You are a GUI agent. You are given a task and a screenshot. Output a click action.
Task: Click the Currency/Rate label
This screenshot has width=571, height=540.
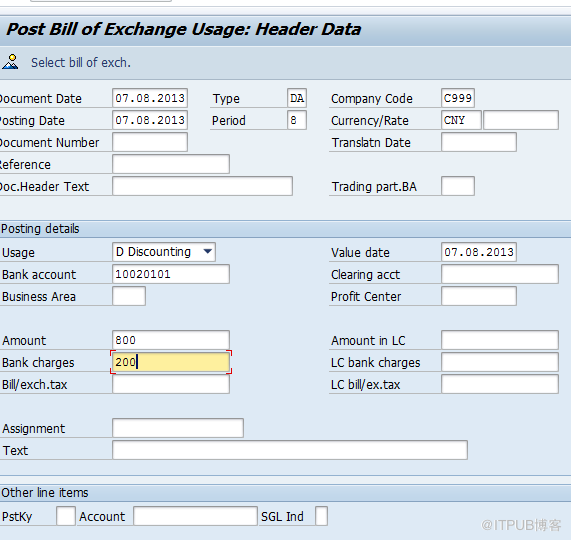pos(370,121)
